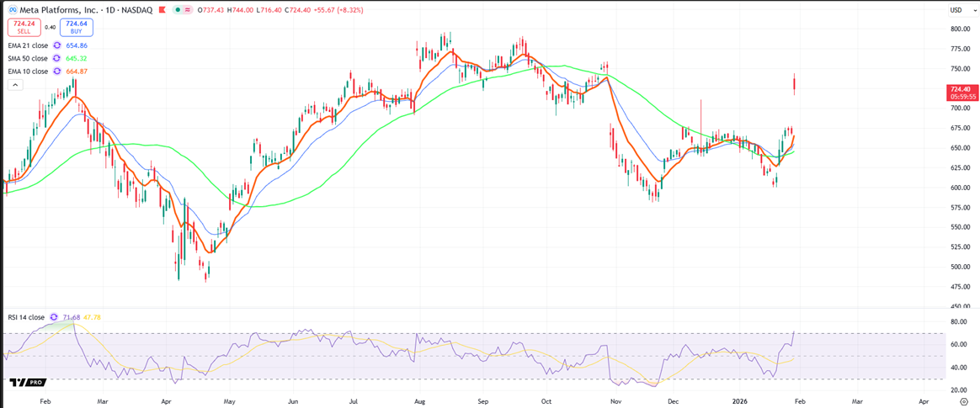Select the EMA 10 close indicator label
This screenshot has height=408, width=980.
[28, 72]
